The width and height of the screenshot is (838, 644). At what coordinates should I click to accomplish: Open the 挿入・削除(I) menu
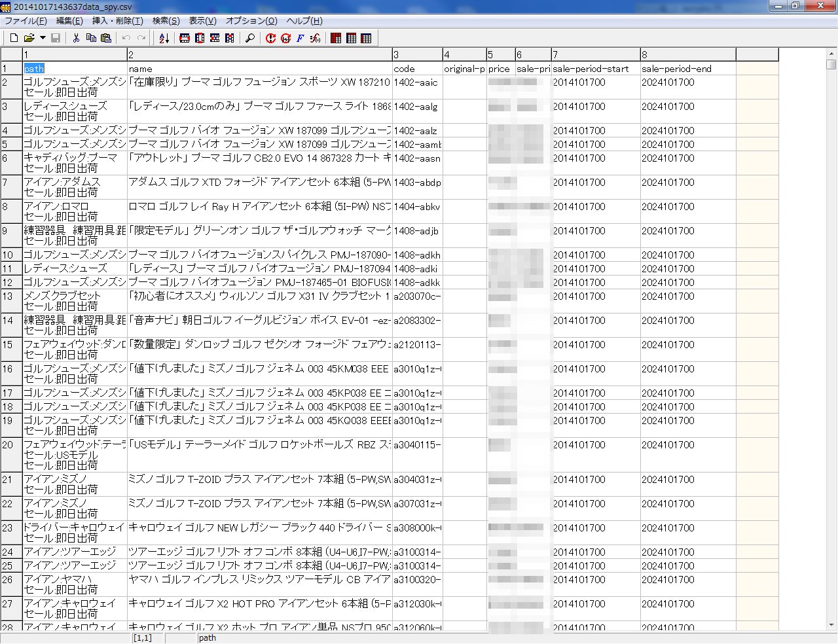click(x=117, y=21)
